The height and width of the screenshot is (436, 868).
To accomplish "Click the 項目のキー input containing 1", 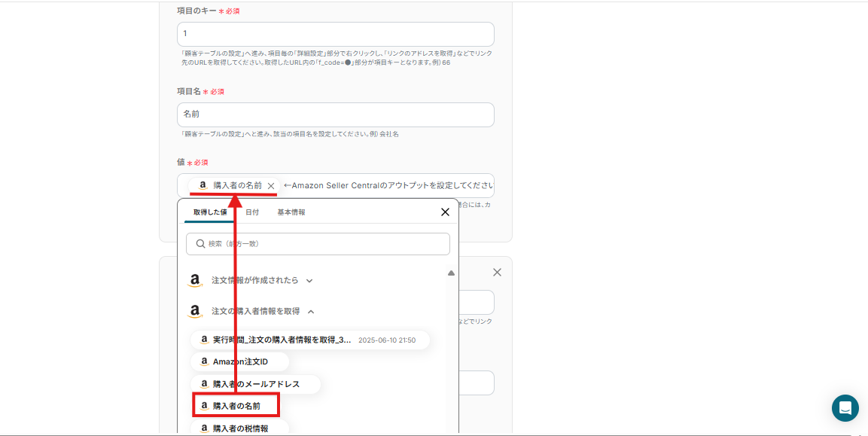I will click(336, 35).
